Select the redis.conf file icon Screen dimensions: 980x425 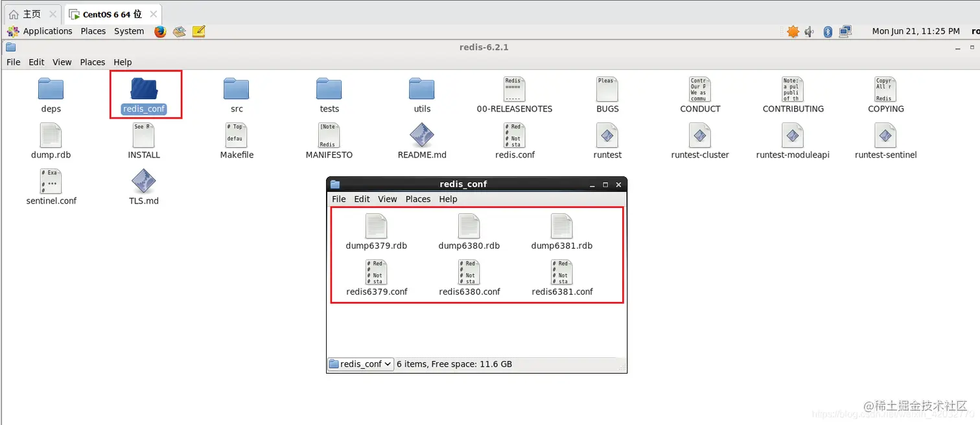pyautogui.click(x=515, y=135)
